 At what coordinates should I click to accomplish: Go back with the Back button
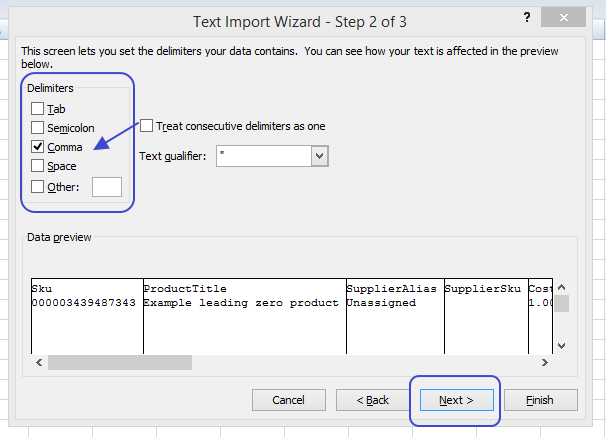coord(373,400)
